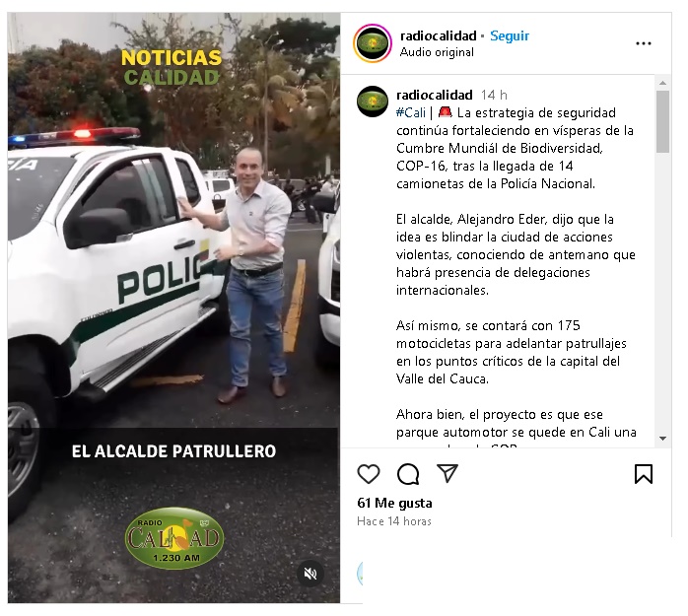The width and height of the screenshot is (688, 616).
Task: Unmute the video using the speaker icon
Action: (x=310, y=574)
